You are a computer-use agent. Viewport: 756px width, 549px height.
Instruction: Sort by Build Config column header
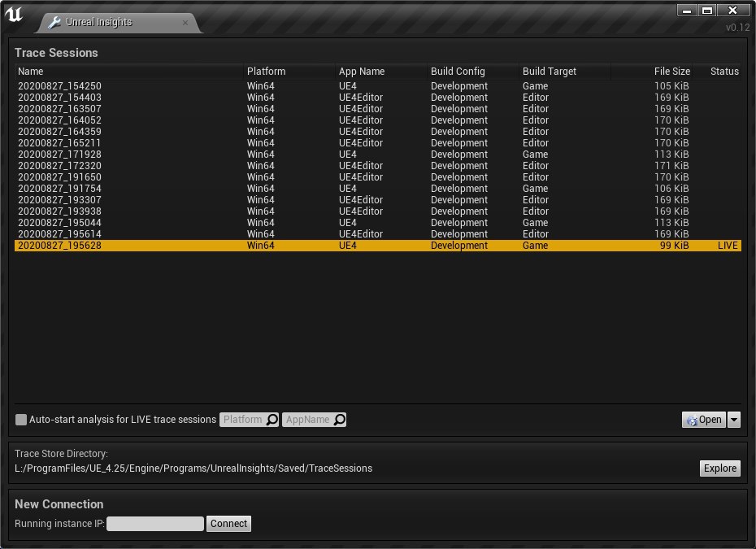click(x=473, y=72)
